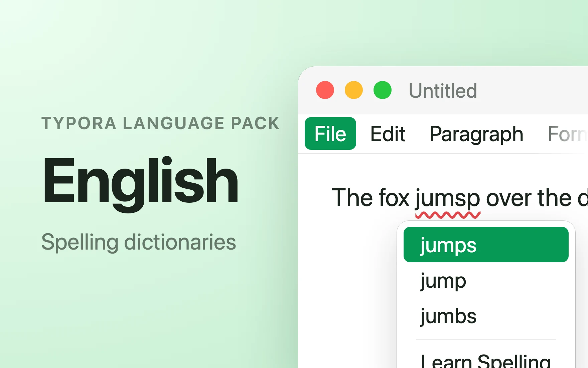Pick the 'jumbs' spelling suggestion

click(x=486, y=316)
